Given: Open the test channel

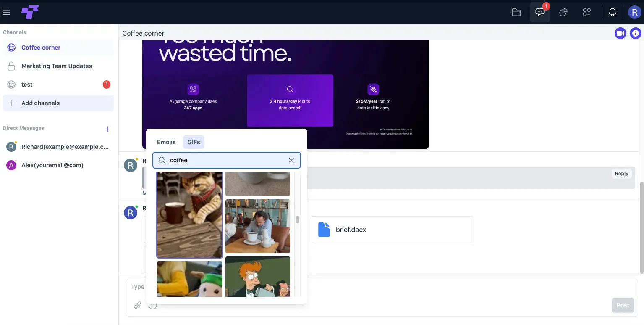Looking at the screenshot, I should (x=58, y=85).
